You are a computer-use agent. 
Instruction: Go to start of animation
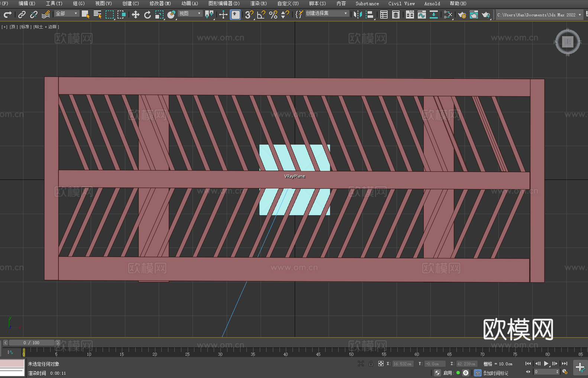coord(528,364)
